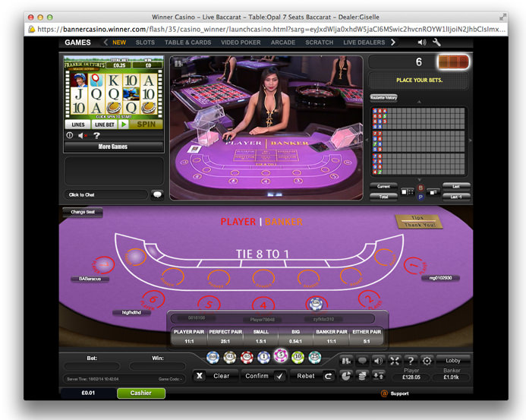
Task: Select the 0.1 gold betting chip
Action: 230,358
